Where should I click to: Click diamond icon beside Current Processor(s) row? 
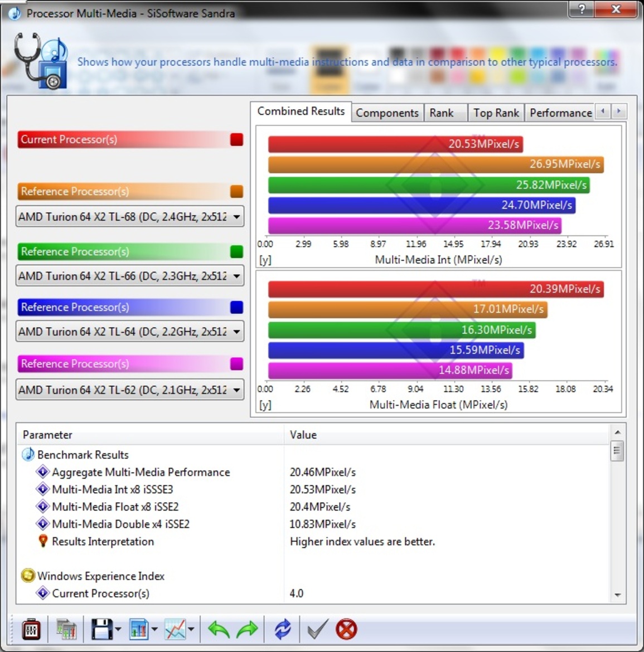[x=42, y=593]
